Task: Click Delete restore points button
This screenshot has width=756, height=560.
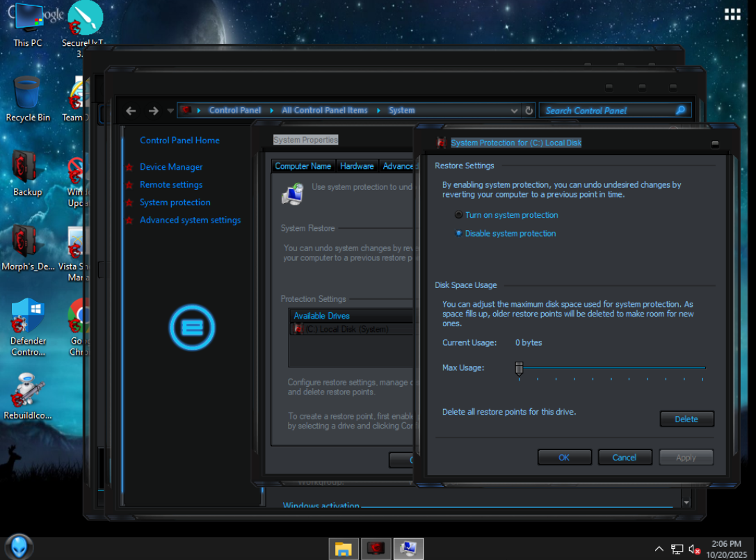Action: tap(686, 419)
